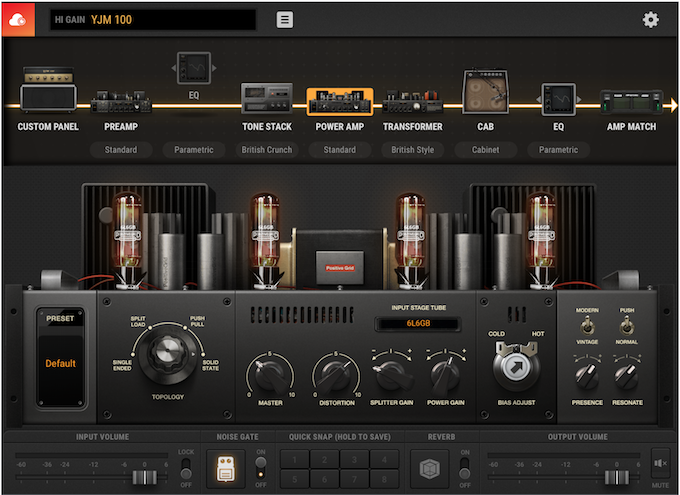Click the Positive Grid transformer badge
This screenshot has width=680, height=495.
[x=340, y=268]
